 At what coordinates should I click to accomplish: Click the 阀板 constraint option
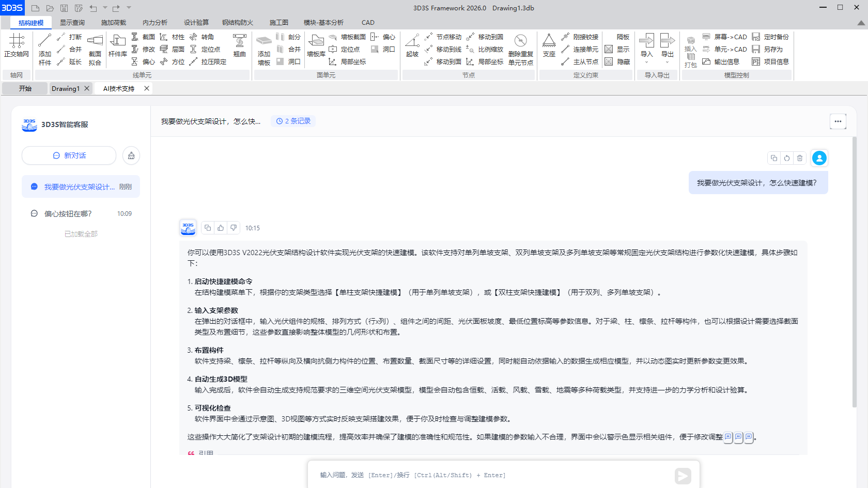[x=623, y=37]
